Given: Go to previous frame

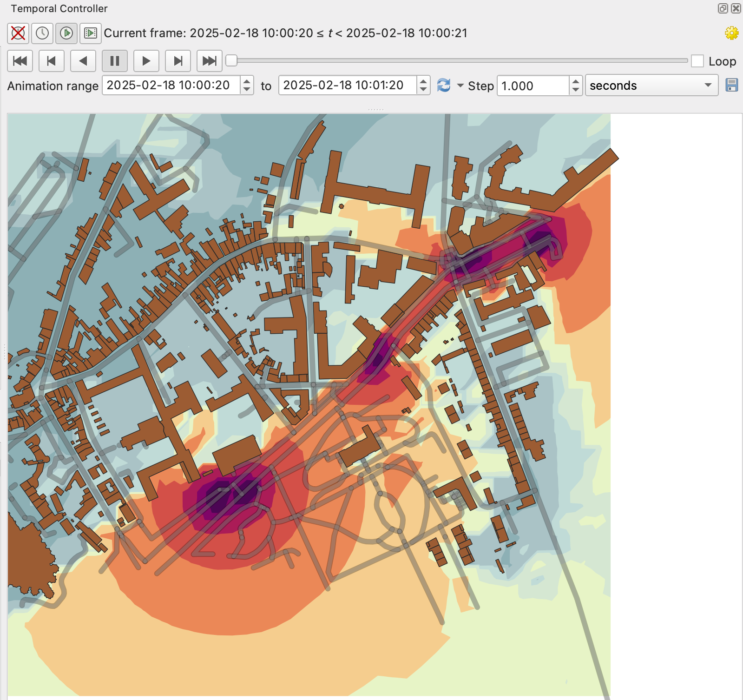Looking at the screenshot, I should click(x=52, y=61).
